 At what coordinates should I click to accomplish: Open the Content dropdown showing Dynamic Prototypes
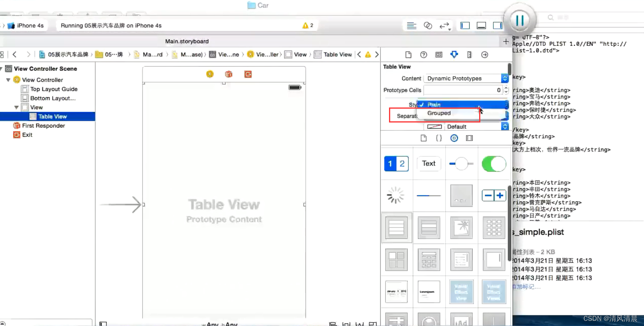(x=466, y=78)
